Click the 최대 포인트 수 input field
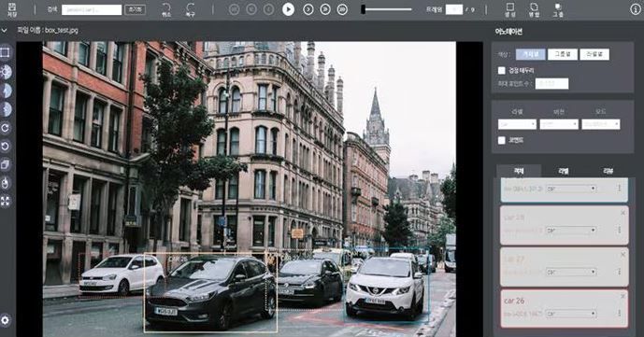The image size is (644, 337). pos(551,84)
